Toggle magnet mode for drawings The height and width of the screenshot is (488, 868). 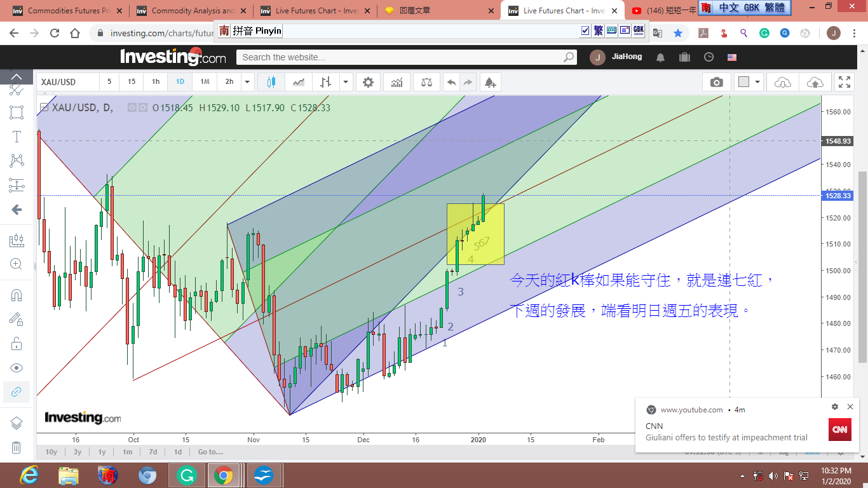coord(17,295)
